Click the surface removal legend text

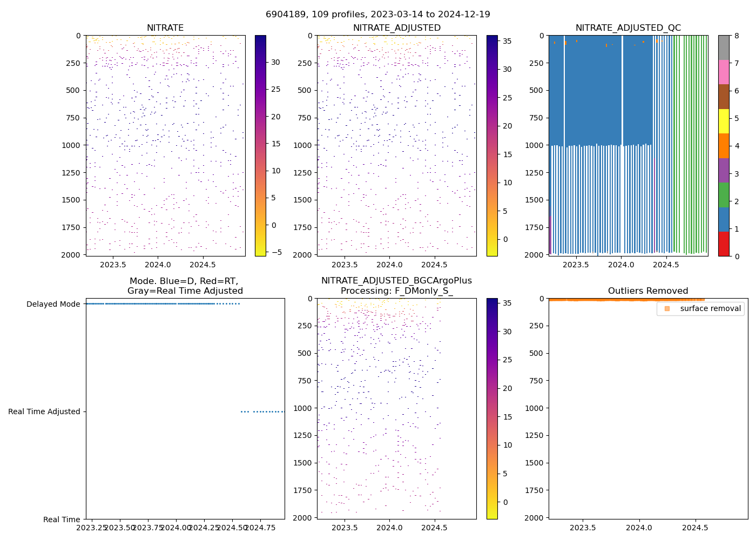[x=710, y=308]
